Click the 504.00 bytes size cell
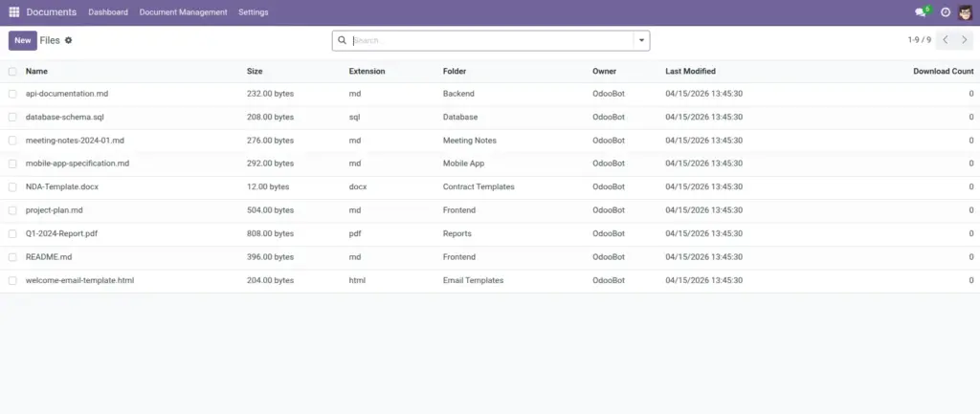This screenshot has height=414, width=980. pos(270,210)
